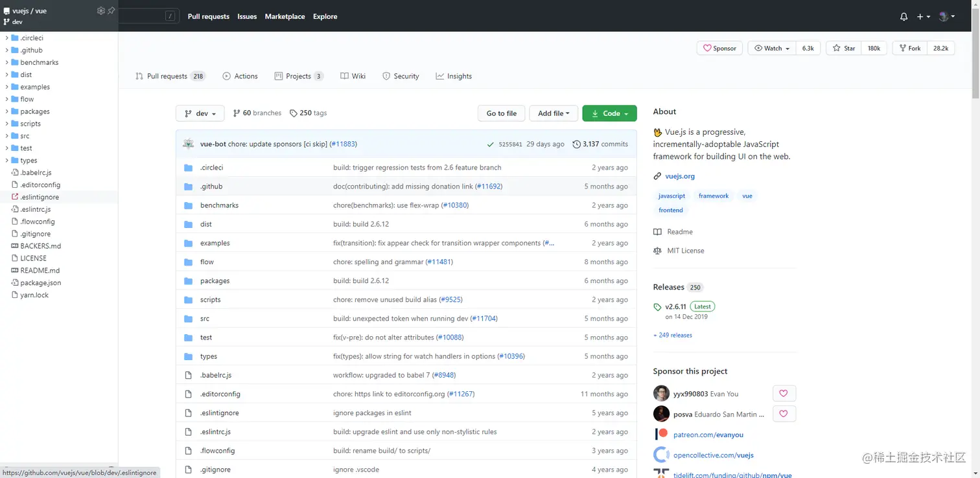
Task: Open the user avatar menu
Action: click(946, 17)
